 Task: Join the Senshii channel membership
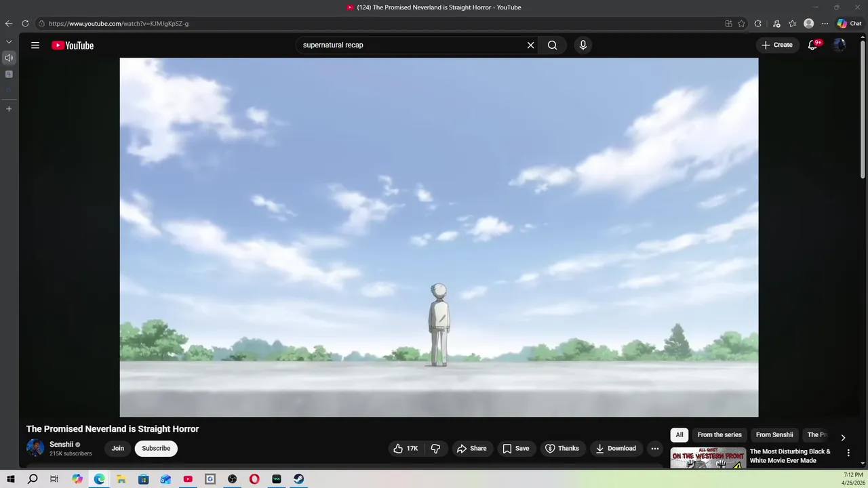click(x=118, y=449)
